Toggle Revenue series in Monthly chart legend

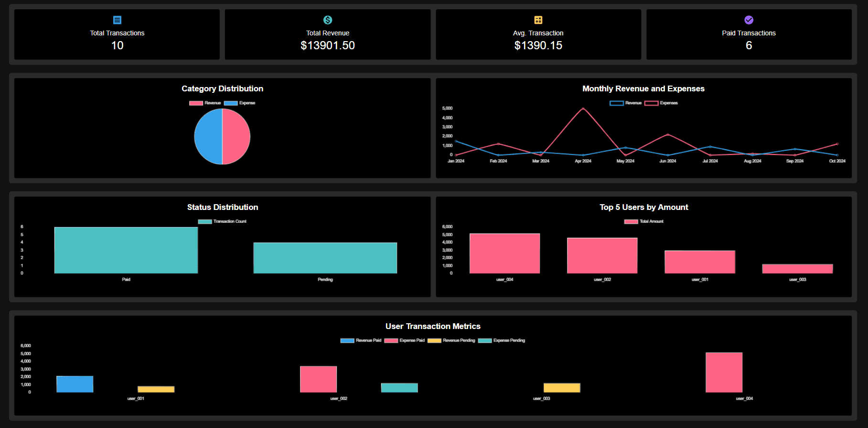coord(626,103)
